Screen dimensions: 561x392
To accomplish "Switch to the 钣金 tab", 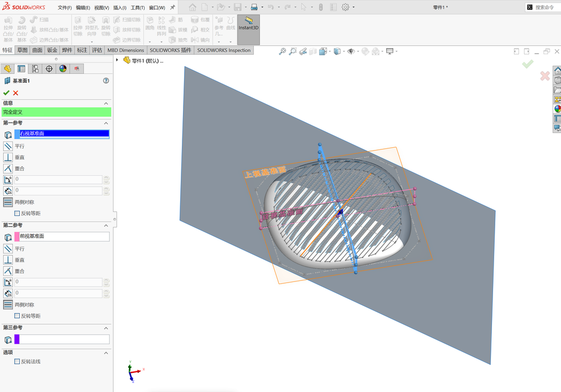I will (52, 50).
